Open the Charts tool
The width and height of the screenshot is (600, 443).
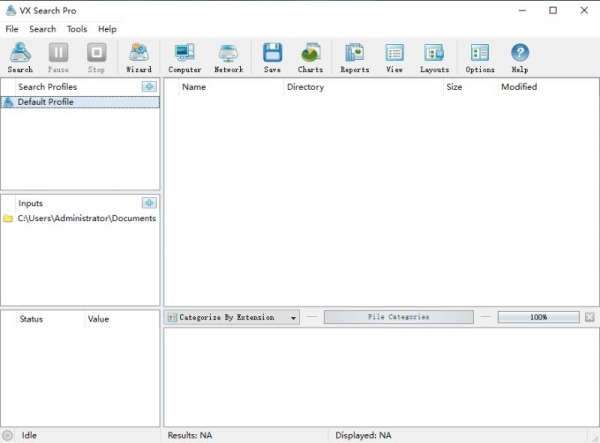(x=310, y=57)
